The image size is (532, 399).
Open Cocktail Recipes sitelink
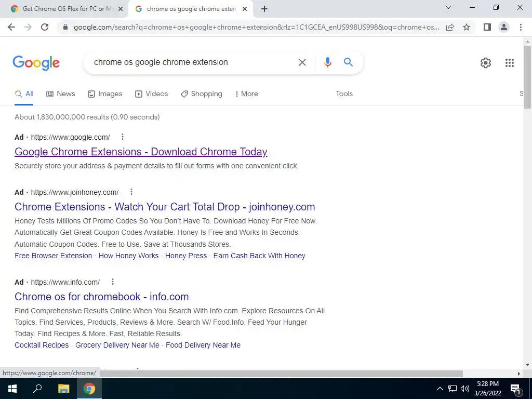tap(42, 345)
